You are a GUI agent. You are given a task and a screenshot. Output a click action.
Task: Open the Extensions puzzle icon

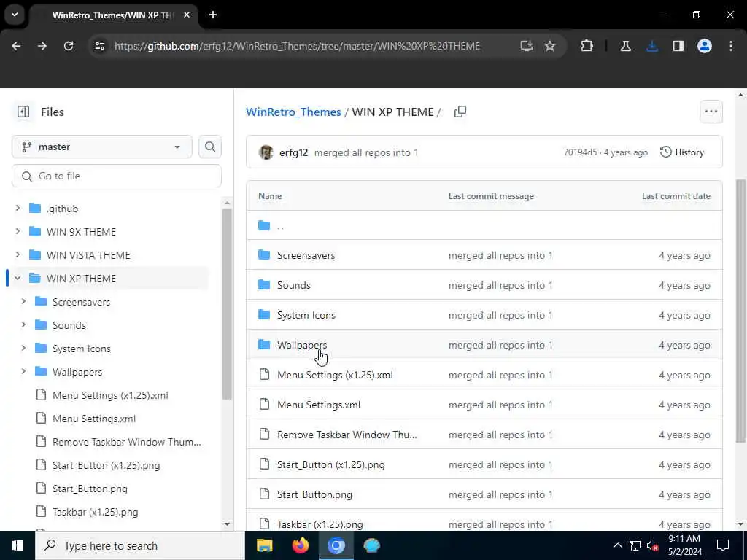pos(587,46)
